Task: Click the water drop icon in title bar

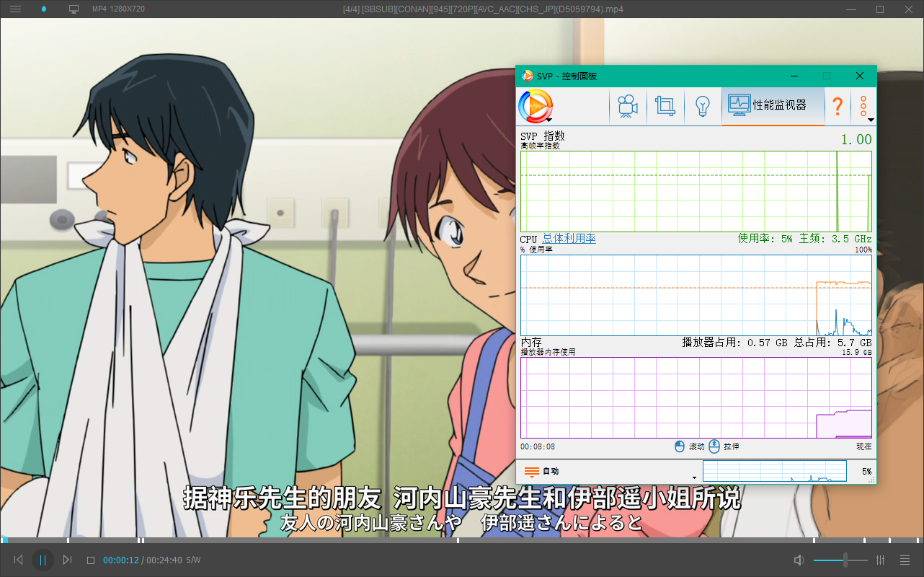Action: [x=44, y=9]
